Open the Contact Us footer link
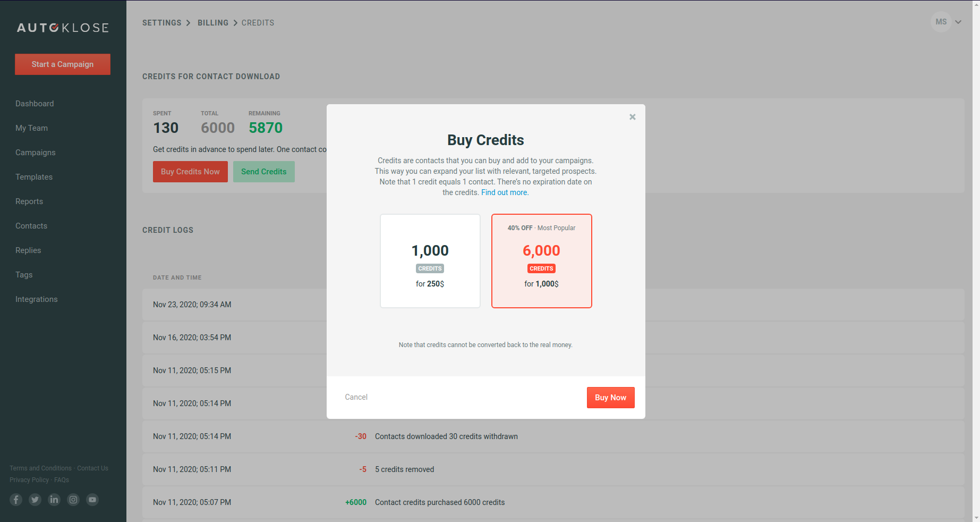 pos(92,468)
